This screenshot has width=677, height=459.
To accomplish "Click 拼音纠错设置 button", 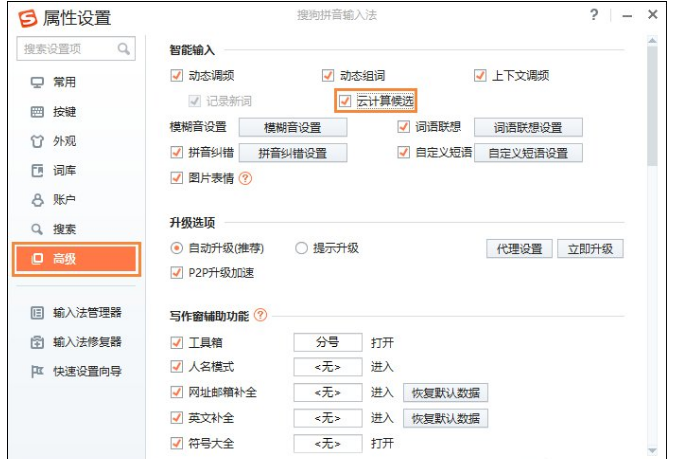I will click(293, 153).
